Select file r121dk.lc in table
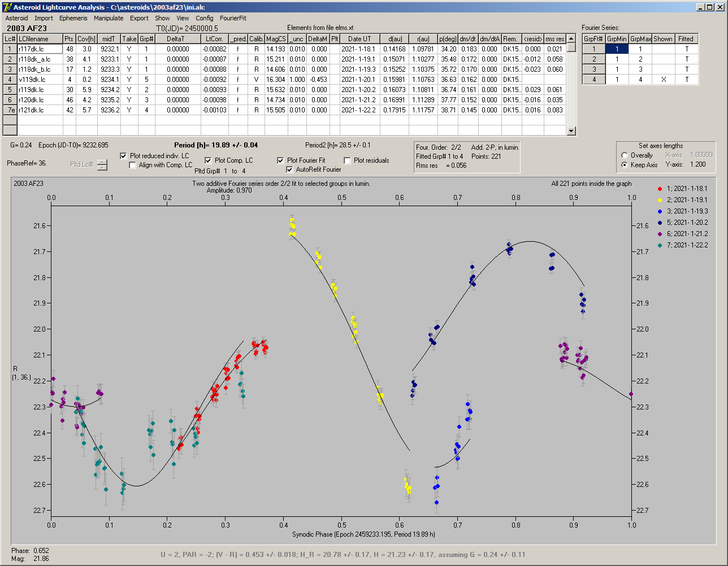This screenshot has width=728, height=566. pos(40,110)
